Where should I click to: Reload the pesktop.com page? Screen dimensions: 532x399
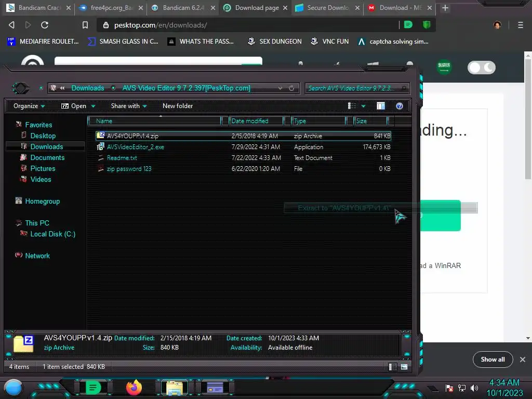pyautogui.click(x=45, y=25)
